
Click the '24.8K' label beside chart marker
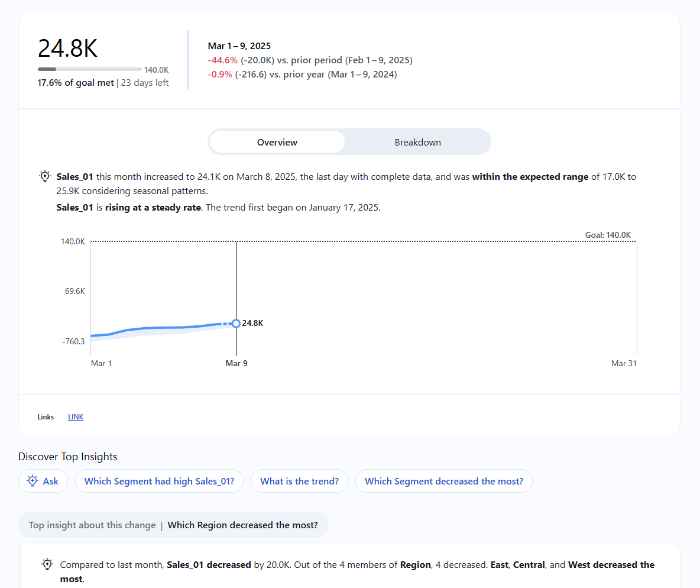[x=252, y=323]
